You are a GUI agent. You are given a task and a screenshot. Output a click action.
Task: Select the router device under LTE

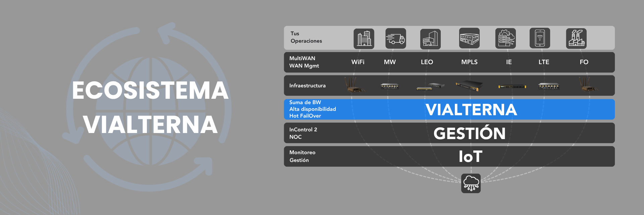(x=549, y=86)
